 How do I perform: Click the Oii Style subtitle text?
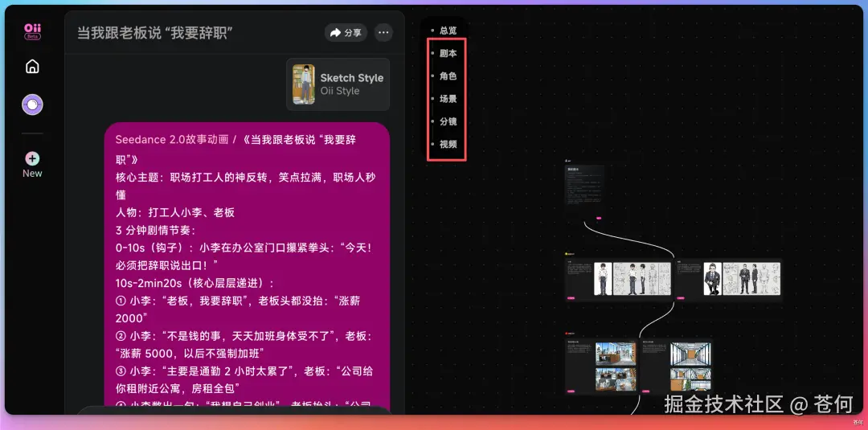click(340, 92)
